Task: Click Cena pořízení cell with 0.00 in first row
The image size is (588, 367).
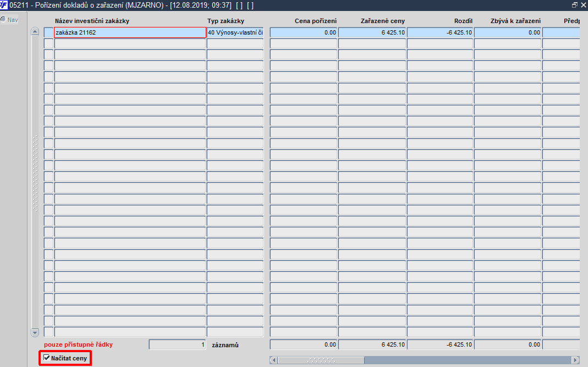Action: click(304, 32)
